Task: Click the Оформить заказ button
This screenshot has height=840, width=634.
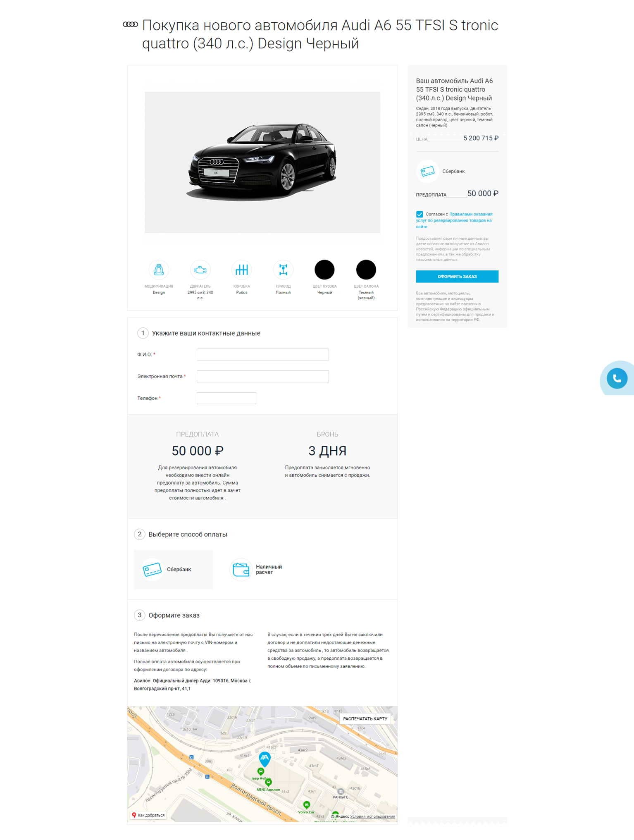Action: click(457, 277)
